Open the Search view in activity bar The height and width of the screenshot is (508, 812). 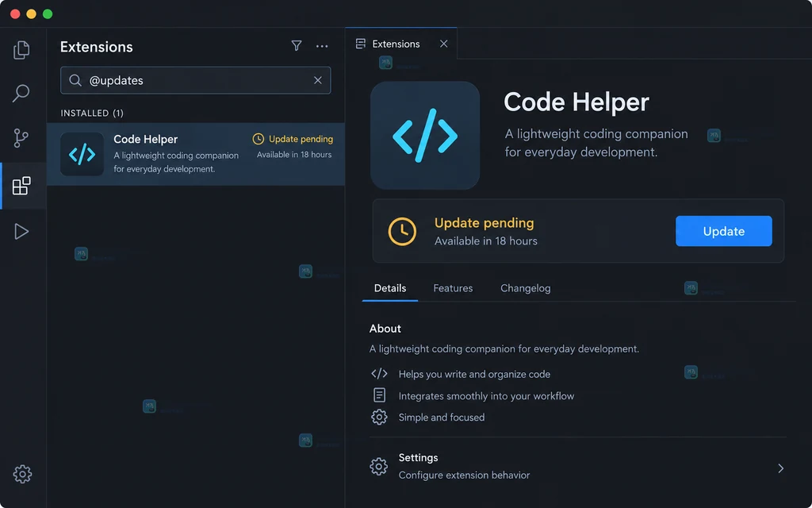[21, 94]
